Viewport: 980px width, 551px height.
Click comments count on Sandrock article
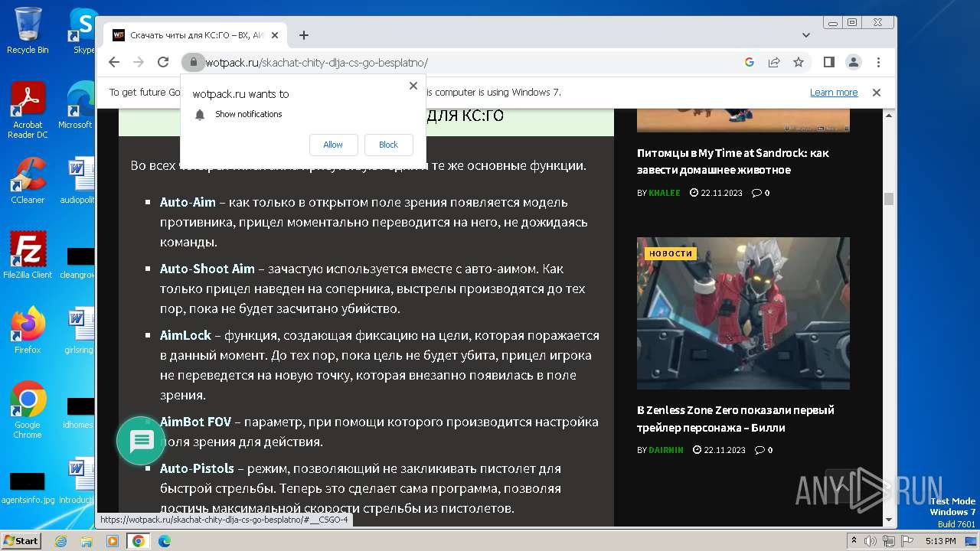[761, 193]
